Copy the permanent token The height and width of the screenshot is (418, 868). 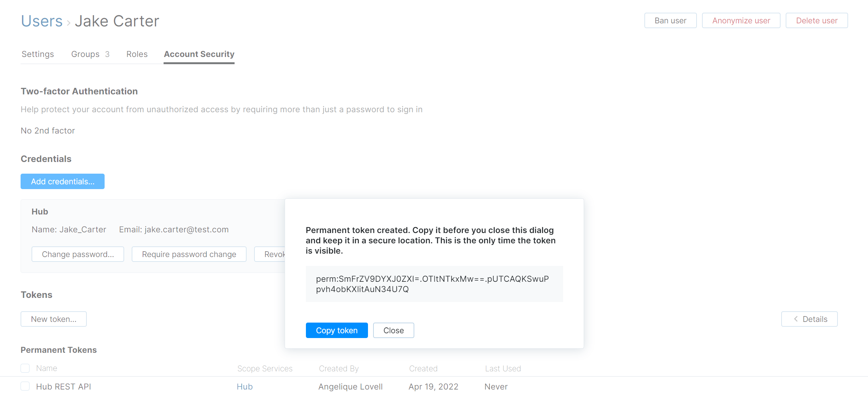[336, 330]
